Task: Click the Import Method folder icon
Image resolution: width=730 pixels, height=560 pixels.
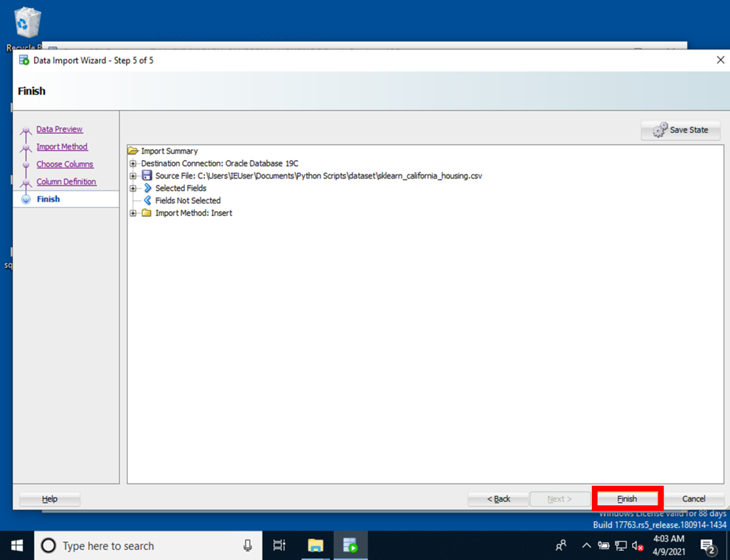Action: click(147, 213)
